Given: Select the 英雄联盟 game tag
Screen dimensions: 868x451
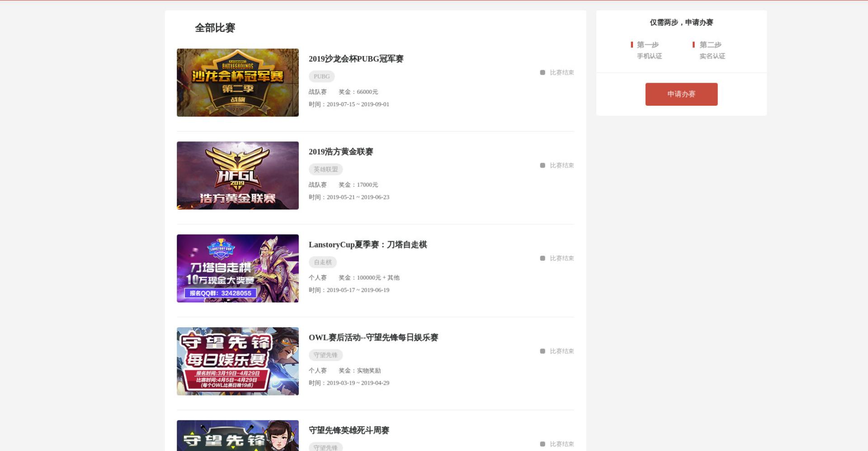Looking at the screenshot, I should pos(326,169).
